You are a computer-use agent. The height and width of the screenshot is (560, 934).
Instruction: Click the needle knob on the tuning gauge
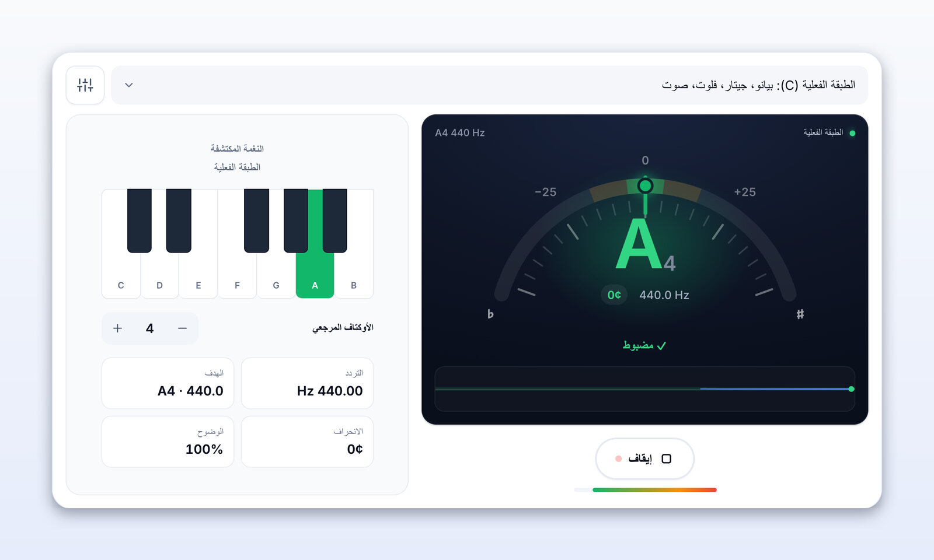click(645, 186)
